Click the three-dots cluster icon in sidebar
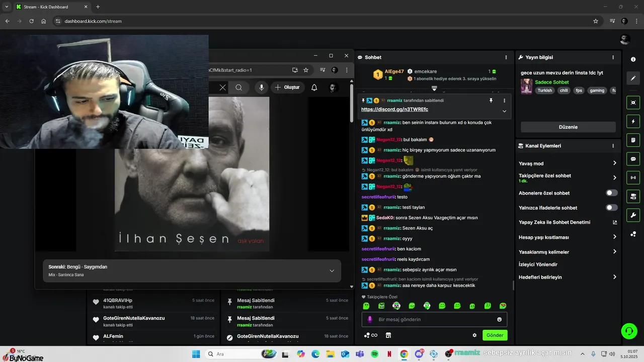The height and width of the screenshot is (362, 644). (633, 234)
